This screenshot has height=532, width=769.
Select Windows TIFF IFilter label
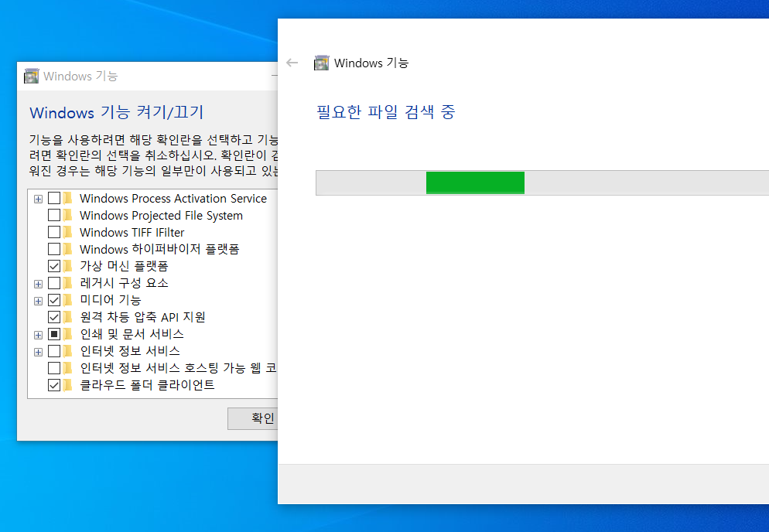point(132,232)
